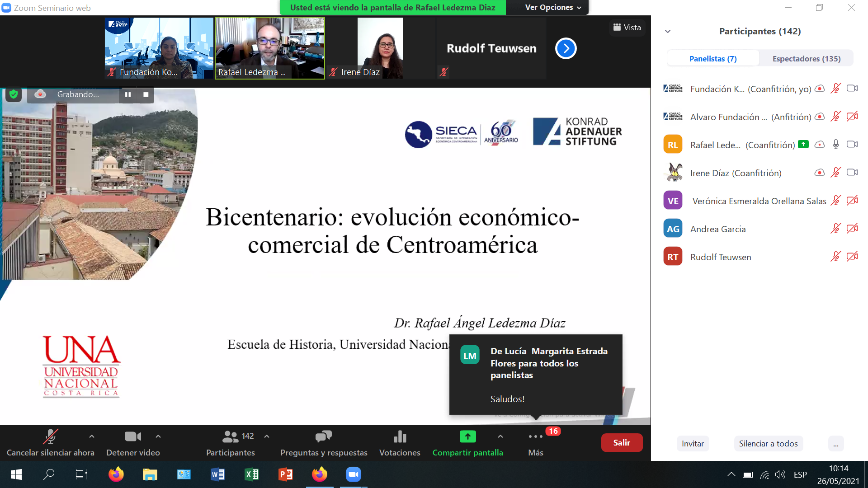Click the green Compartir pantalla icon
Screen dimensions: 868x488
(467, 436)
